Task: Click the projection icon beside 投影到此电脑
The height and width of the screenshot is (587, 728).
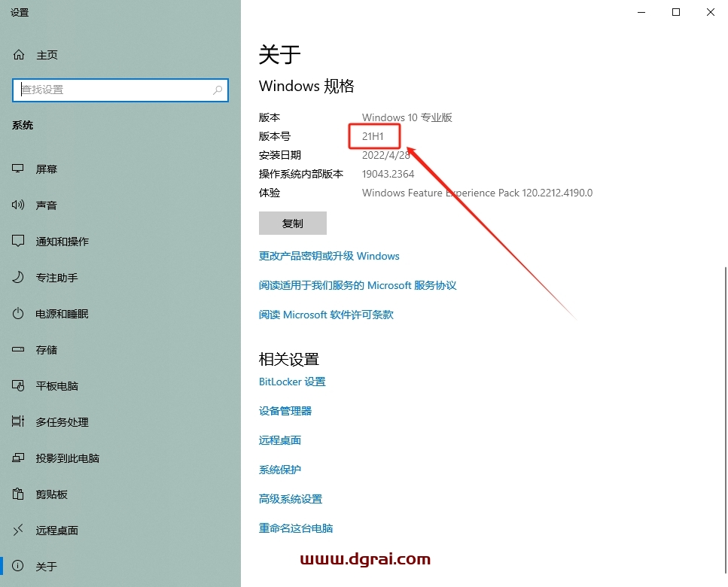Action: 17,458
